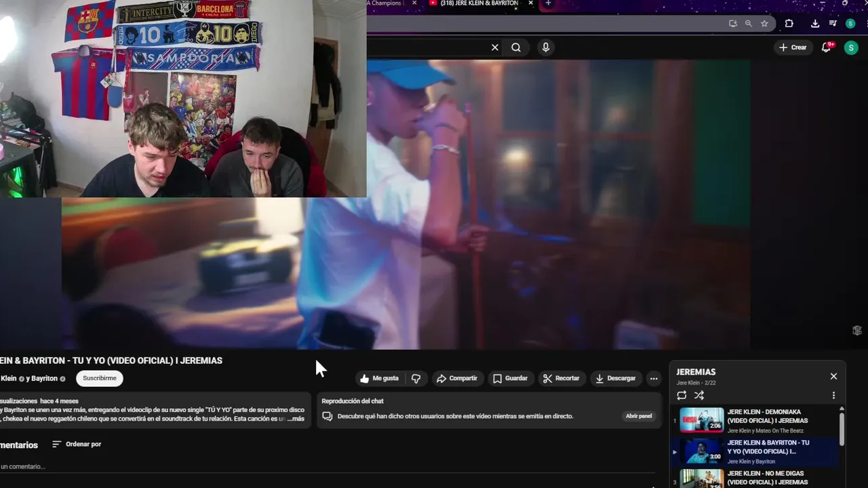Click the Suscribirme subscribe button
This screenshot has height=488, width=868.
click(x=100, y=378)
